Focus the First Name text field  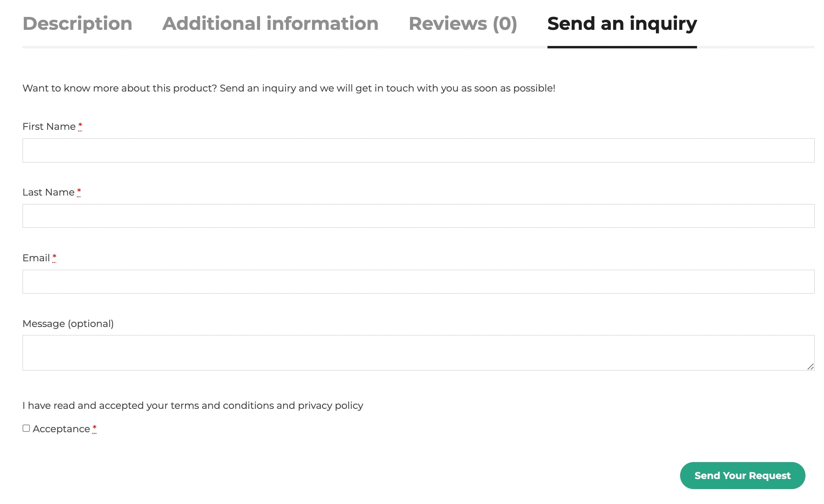click(x=418, y=150)
